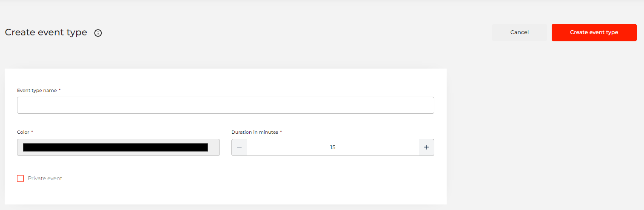Click the Event type name field label

(x=37, y=90)
